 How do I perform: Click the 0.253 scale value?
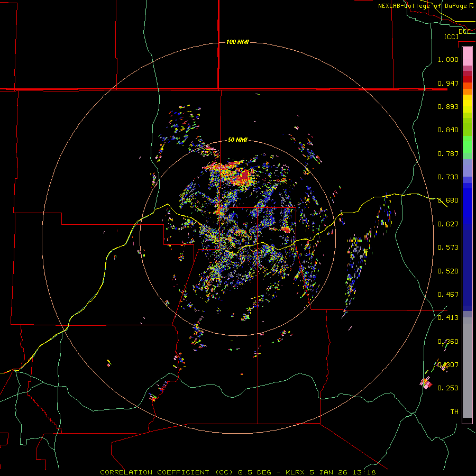coord(448,388)
